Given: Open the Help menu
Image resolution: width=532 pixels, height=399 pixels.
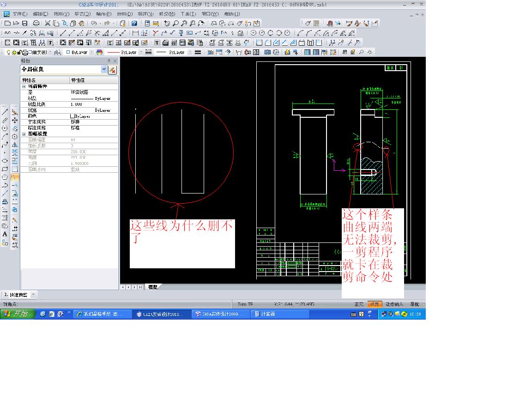Looking at the screenshot, I should pyautogui.click(x=232, y=14).
